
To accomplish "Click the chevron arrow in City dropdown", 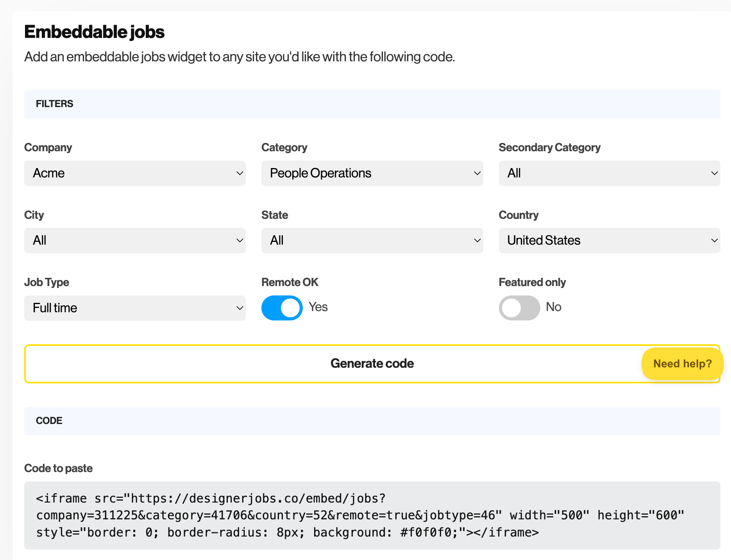I will (x=240, y=240).
